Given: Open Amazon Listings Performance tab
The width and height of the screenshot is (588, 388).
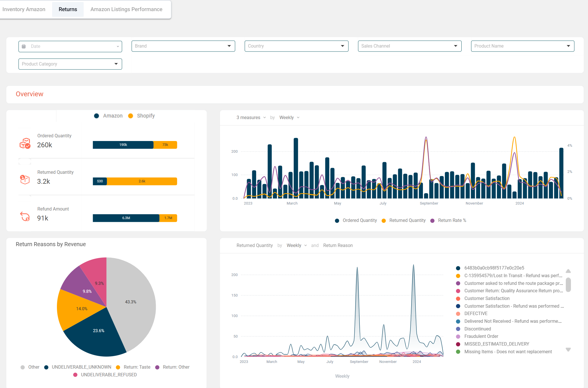Looking at the screenshot, I should 126,9.
